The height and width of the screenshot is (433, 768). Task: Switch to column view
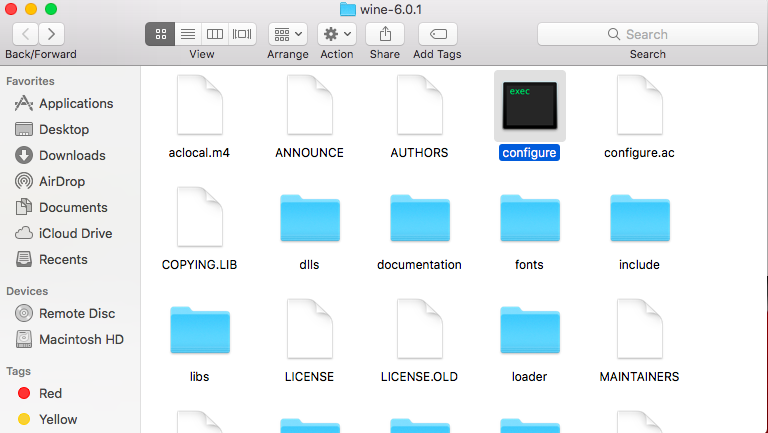(215, 34)
